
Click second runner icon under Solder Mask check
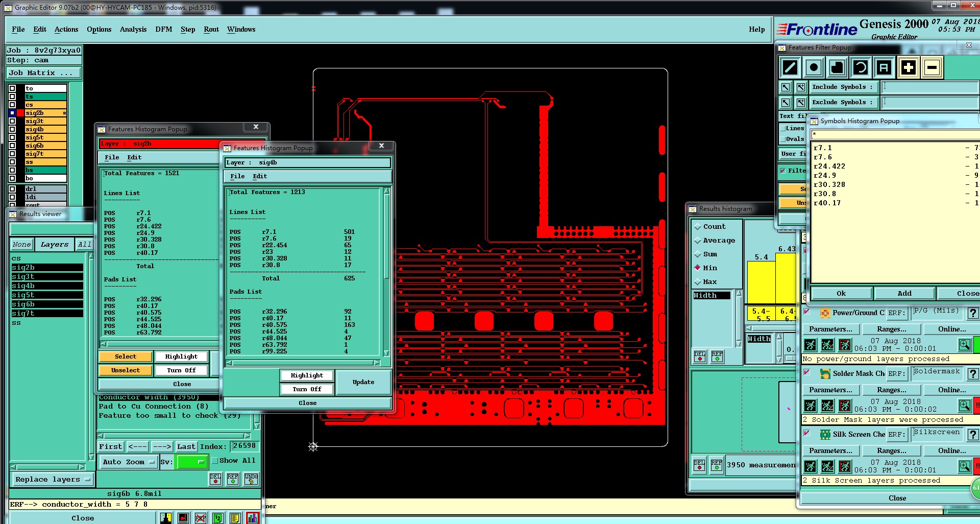[827, 406]
